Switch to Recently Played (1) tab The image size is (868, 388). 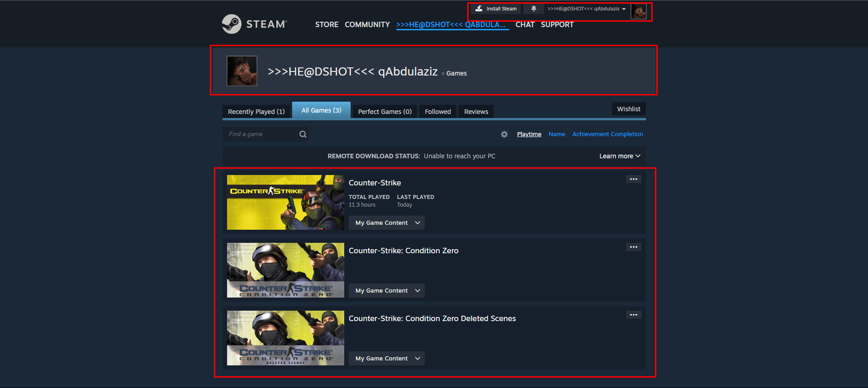point(256,112)
